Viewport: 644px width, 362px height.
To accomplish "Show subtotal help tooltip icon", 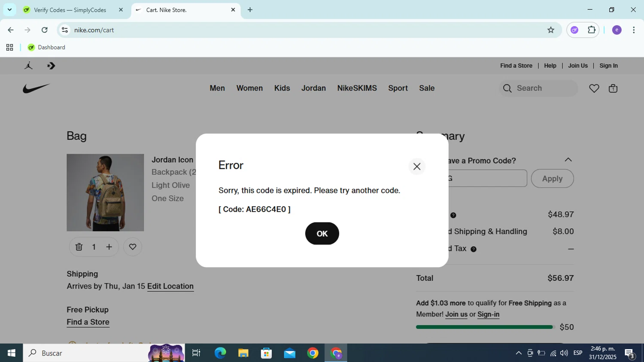I will [x=453, y=215].
